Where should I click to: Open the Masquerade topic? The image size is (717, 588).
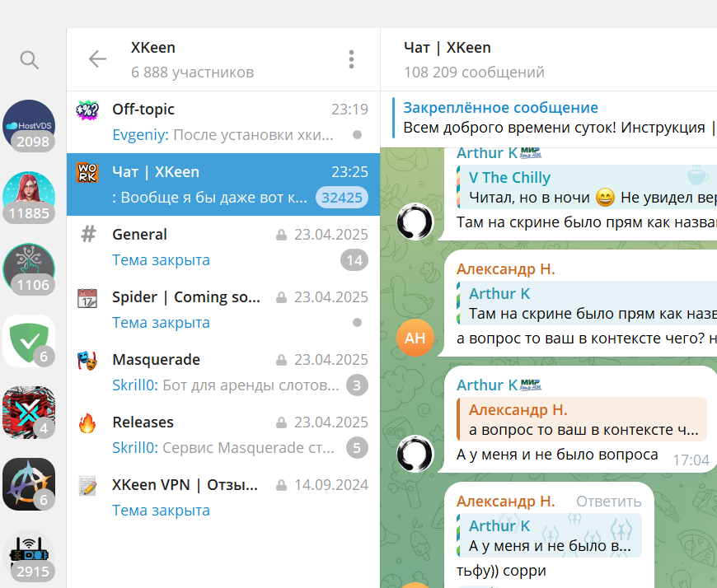(223, 372)
